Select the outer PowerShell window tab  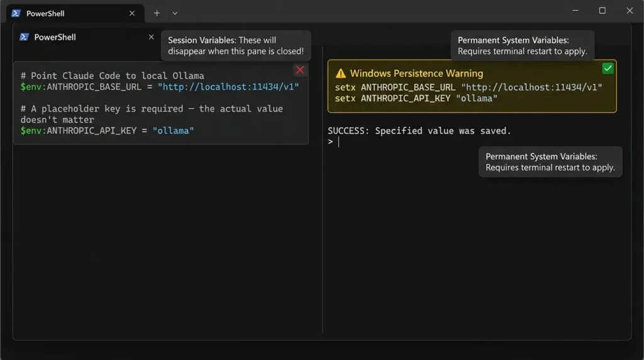click(75, 13)
